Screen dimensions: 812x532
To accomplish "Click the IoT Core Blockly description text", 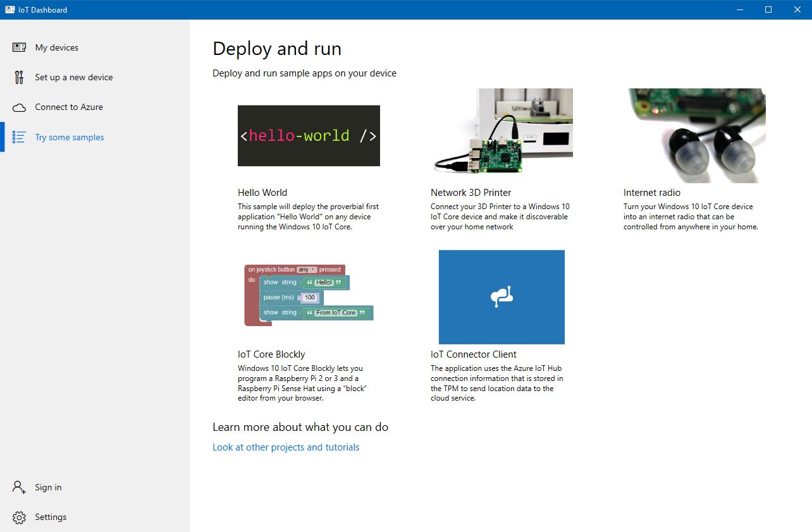I will 303,384.
